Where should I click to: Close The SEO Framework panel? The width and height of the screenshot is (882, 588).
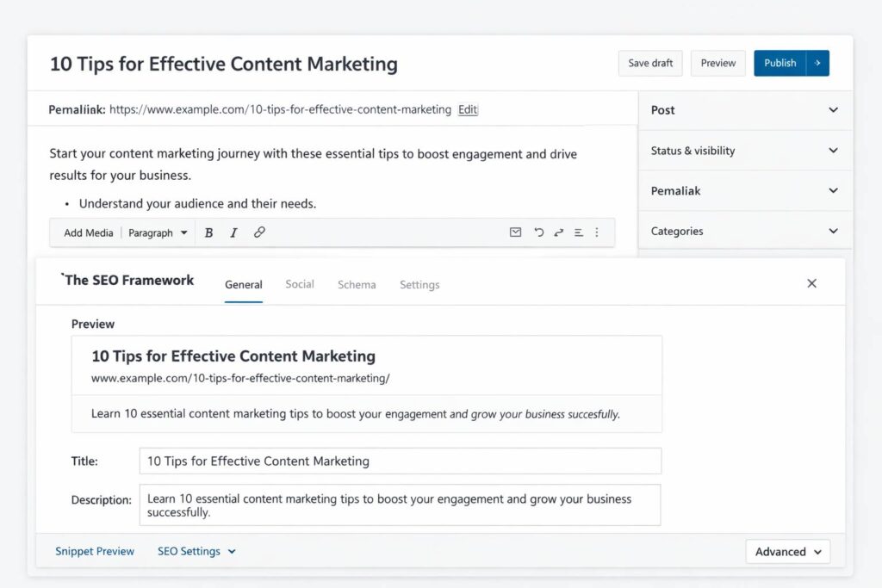coord(811,283)
